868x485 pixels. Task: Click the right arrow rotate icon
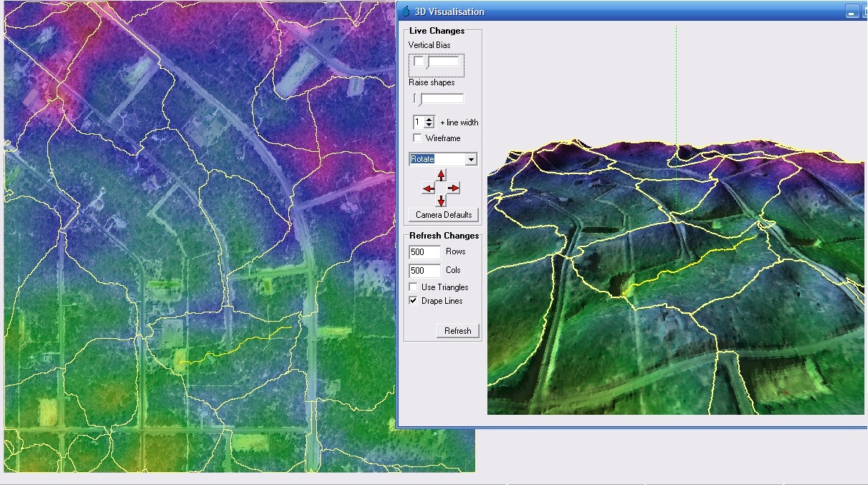pos(453,188)
